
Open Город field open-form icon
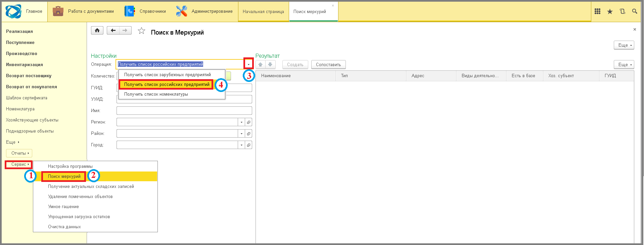[248, 145]
